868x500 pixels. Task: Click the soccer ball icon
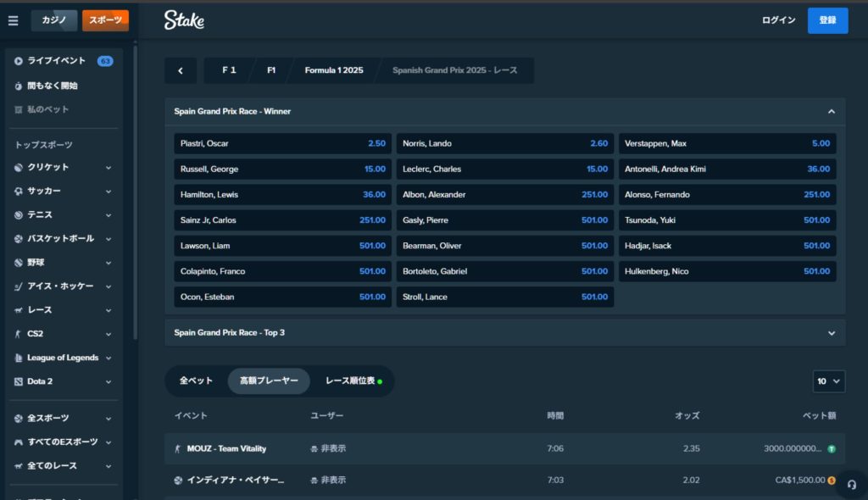click(19, 191)
